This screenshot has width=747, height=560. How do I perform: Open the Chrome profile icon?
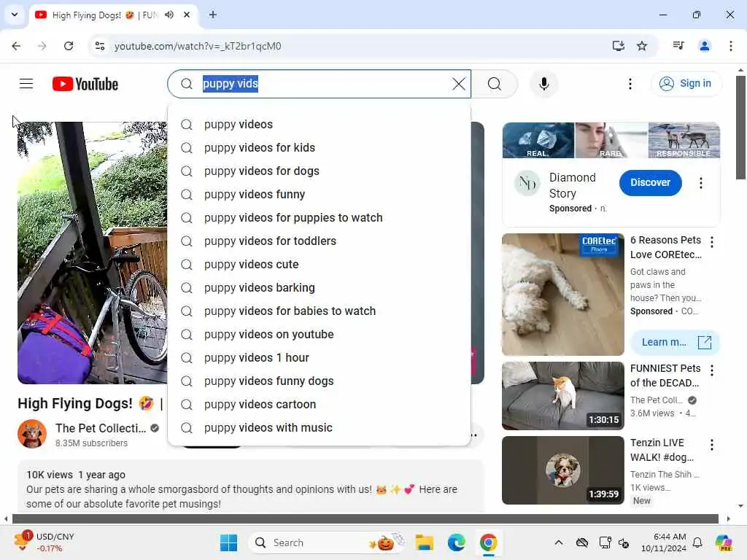click(704, 46)
